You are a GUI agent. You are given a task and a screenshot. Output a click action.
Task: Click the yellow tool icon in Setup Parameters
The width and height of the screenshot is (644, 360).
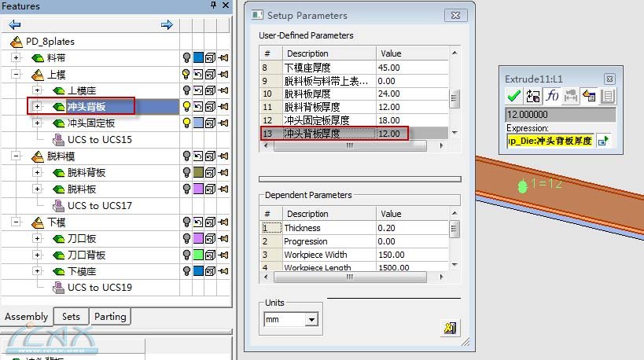pos(450,328)
